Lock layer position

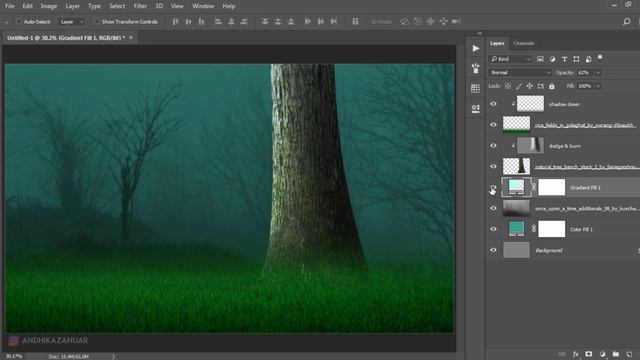coord(529,86)
